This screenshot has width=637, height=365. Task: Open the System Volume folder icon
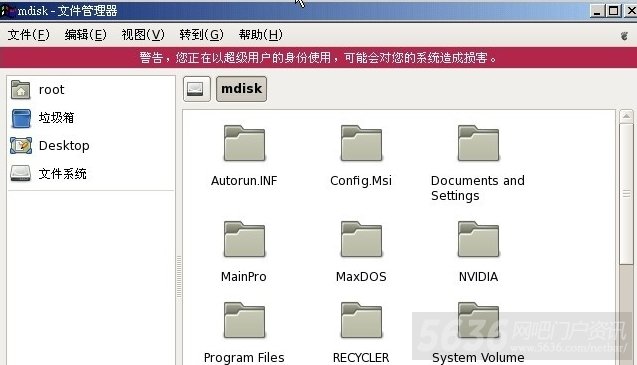478,321
